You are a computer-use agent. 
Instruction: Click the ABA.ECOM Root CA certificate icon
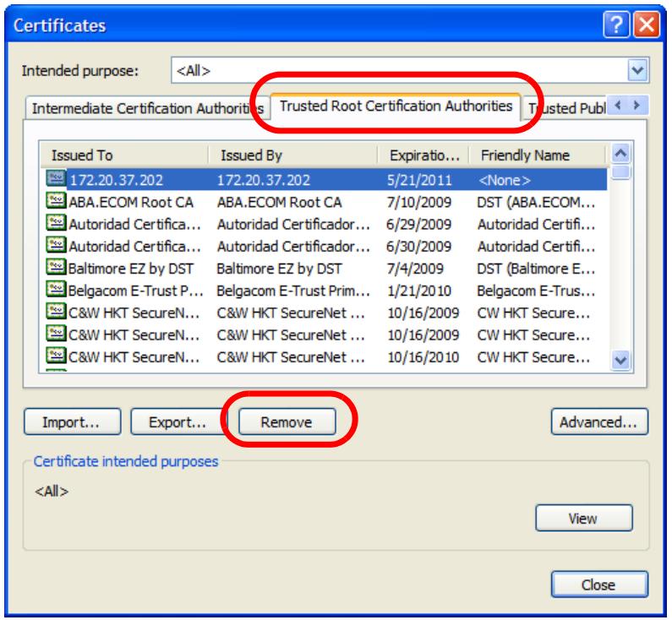point(56,201)
